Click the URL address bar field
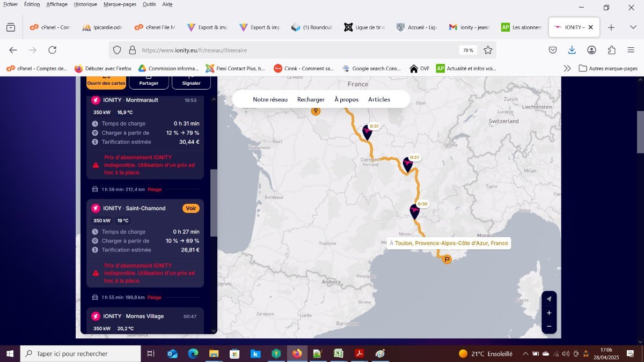Screen dimensions: 644x362 click(298, 50)
